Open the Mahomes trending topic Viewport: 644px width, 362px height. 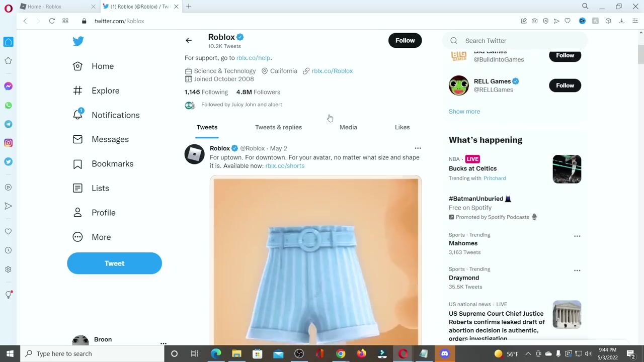coord(463,243)
